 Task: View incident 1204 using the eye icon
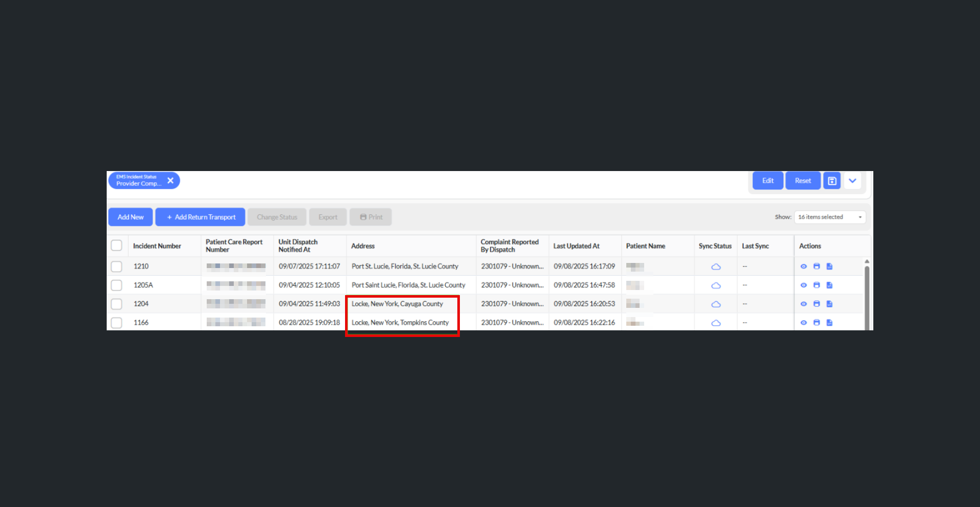pos(803,304)
